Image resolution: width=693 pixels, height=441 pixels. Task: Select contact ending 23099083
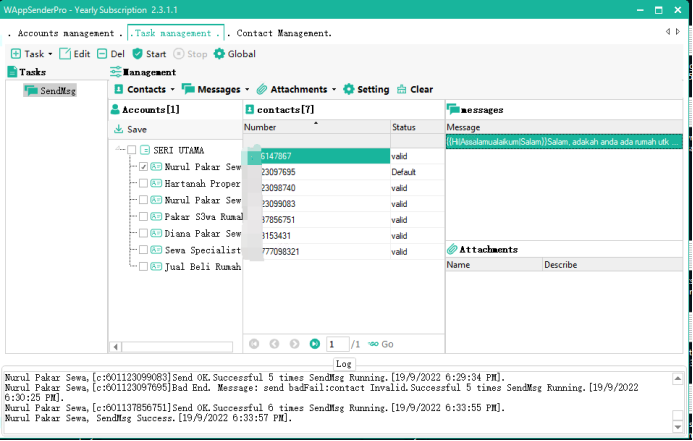tap(316, 204)
